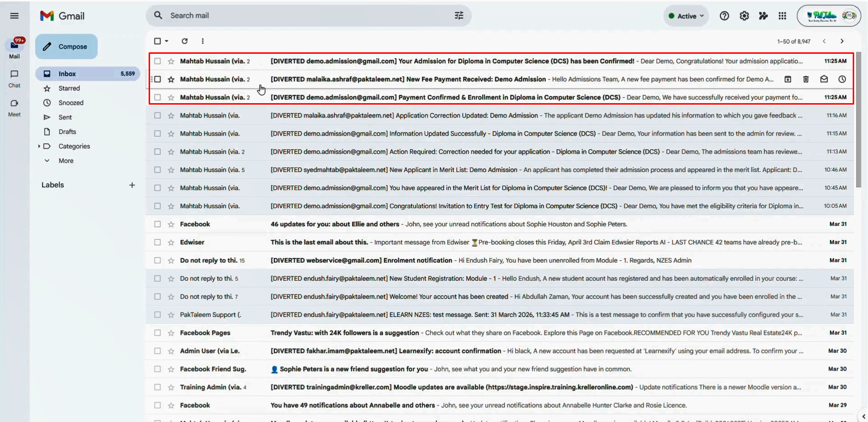868x422 pixels.
Task: Delete the hovered email with trash icon
Action: (806, 79)
